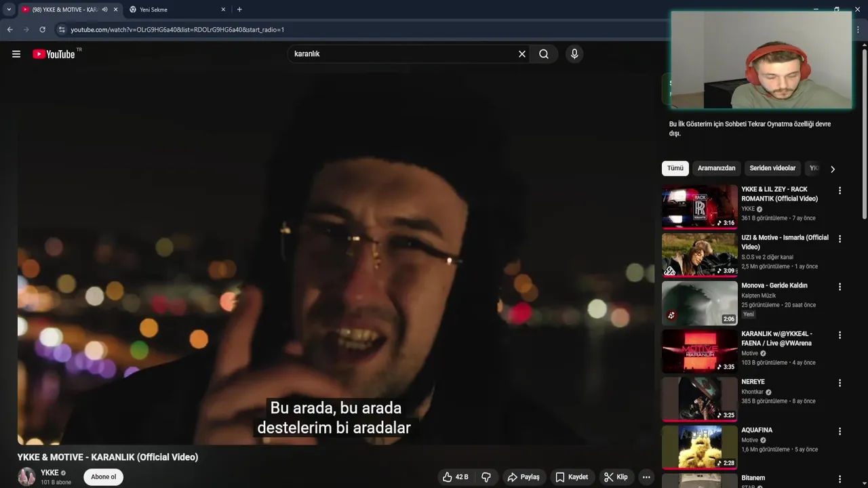The image size is (868, 488).
Task: Create a clip with the Klip button
Action: [616, 477]
